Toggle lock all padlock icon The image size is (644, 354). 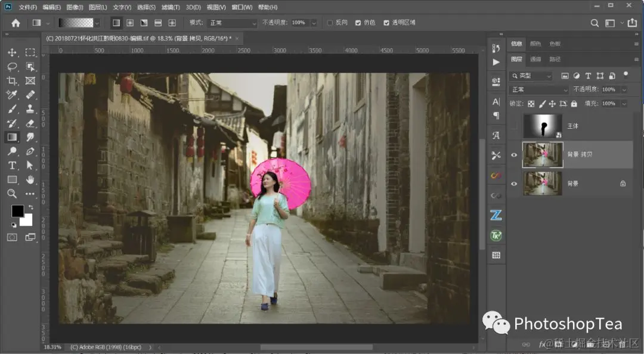click(x=574, y=104)
